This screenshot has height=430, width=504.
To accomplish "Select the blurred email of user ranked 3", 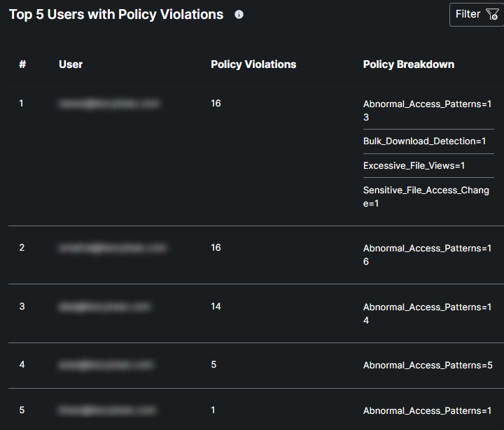I will pyautogui.click(x=104, y=307).
